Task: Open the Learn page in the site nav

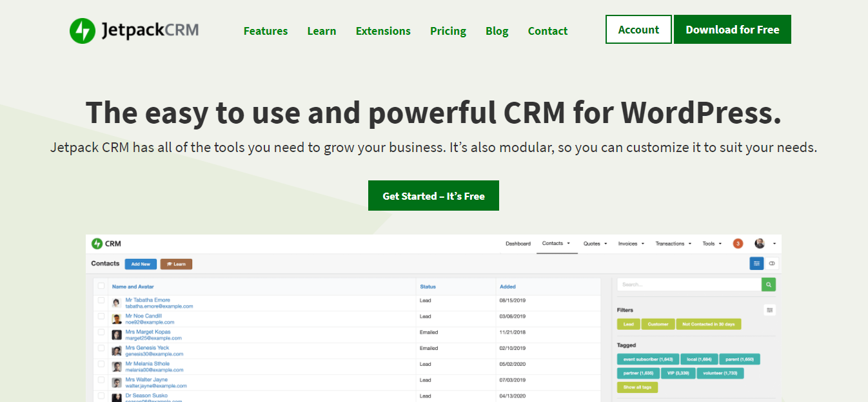Action: [x=322, y=31]
